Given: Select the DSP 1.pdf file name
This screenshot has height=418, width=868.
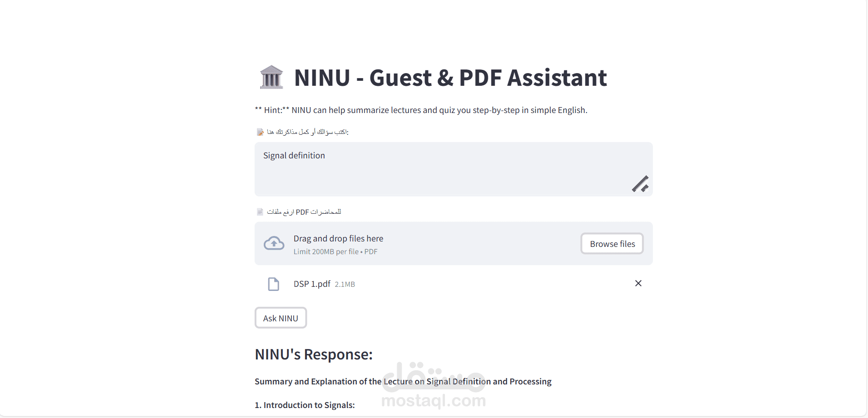Looking at the screenshot, I should 312,284.
